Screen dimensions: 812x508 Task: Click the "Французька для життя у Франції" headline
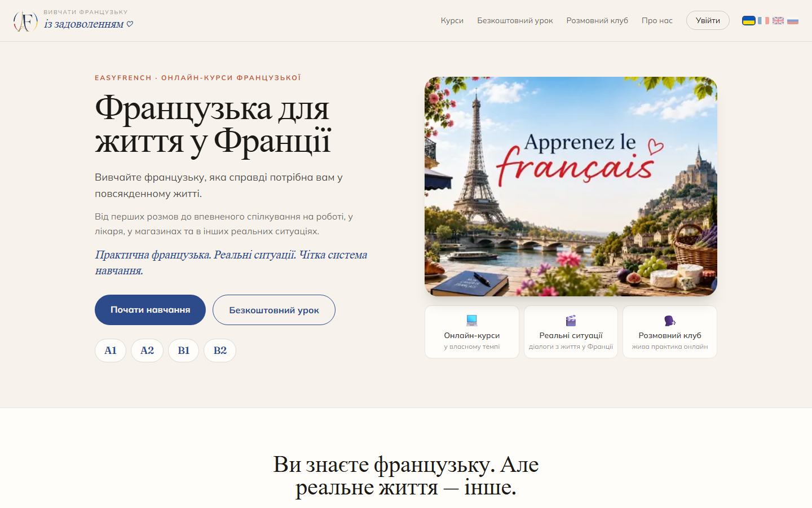point(213,124)
